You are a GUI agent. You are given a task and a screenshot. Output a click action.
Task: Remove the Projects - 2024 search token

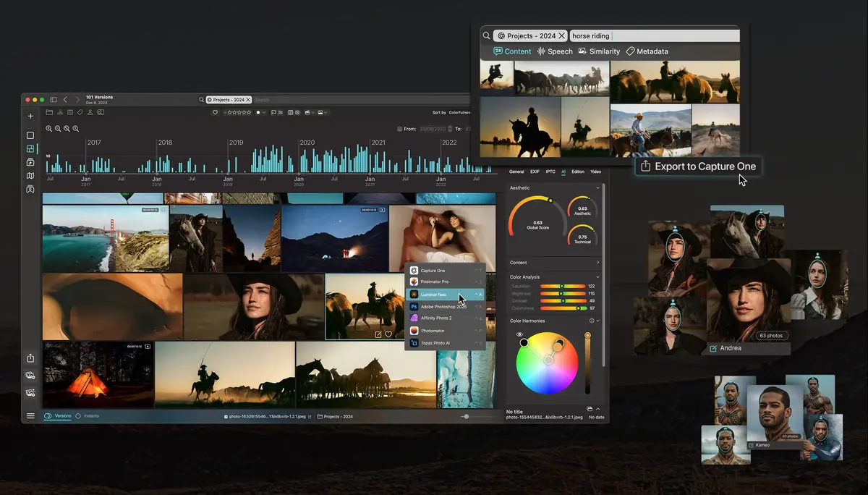tap(563, 35)
